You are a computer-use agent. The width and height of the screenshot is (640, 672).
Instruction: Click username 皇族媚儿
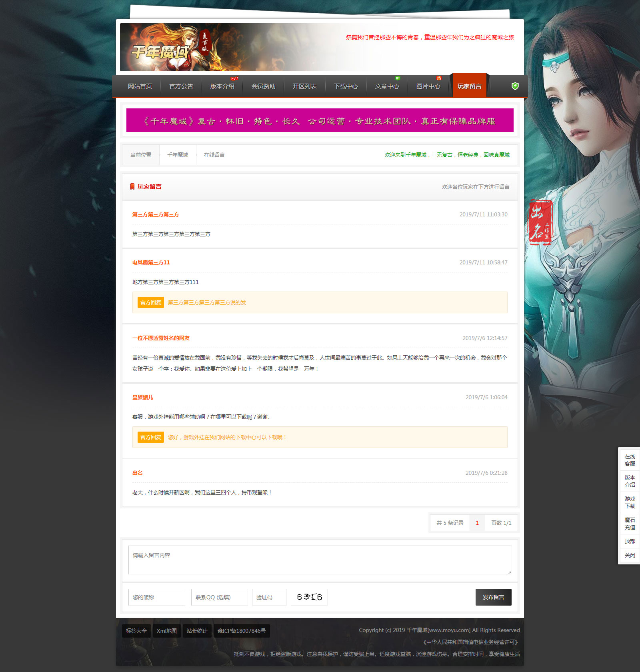143,398
